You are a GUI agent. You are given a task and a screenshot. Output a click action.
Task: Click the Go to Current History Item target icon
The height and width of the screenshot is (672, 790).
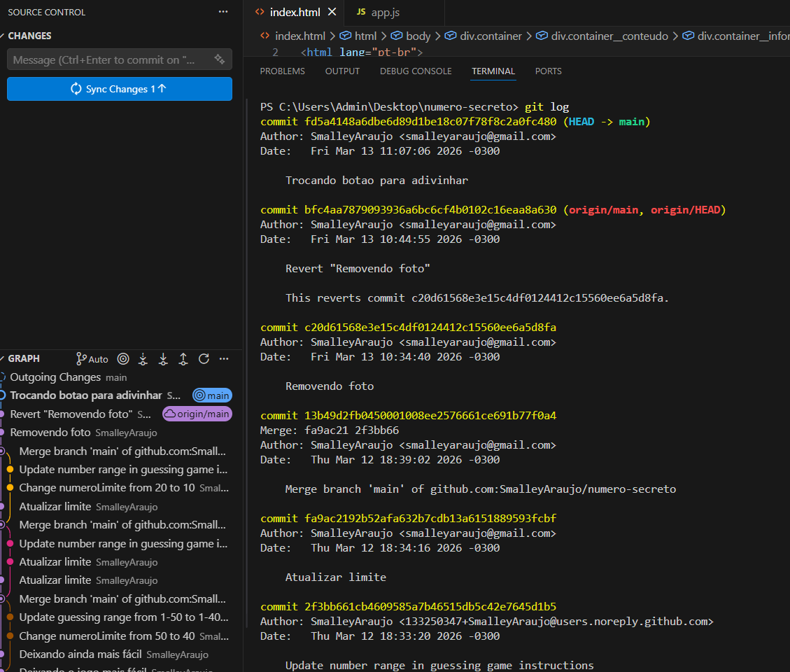pyautogui.click(x=123, y=359)
